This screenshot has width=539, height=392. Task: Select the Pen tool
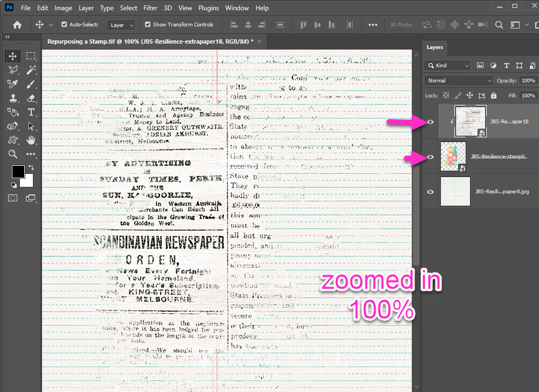13,126
